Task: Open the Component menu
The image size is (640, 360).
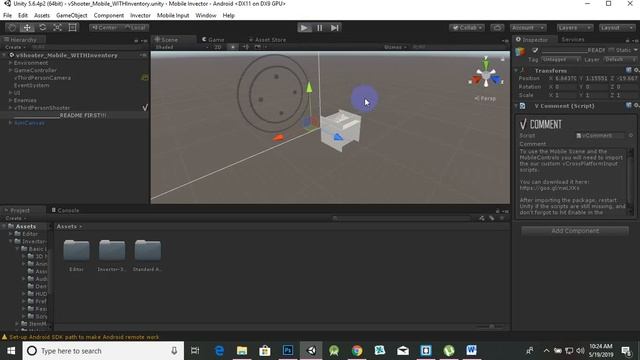Action: (109, 16)
